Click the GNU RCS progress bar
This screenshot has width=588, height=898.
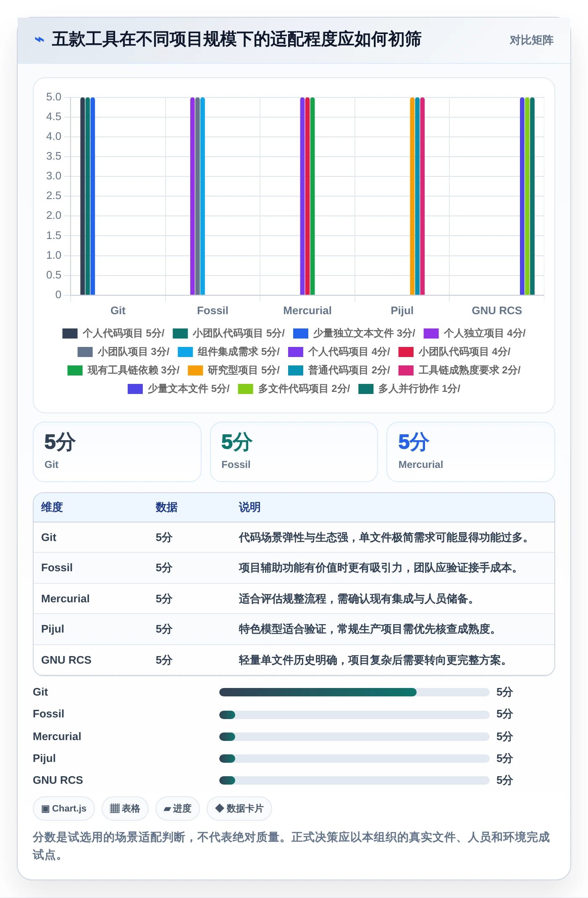pyautogui.click(x=354, y=780)
